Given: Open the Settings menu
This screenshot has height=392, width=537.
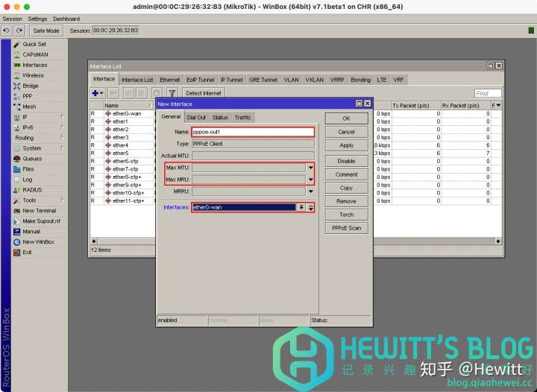Looking at the screenshot, I should (x=37, y=19).
